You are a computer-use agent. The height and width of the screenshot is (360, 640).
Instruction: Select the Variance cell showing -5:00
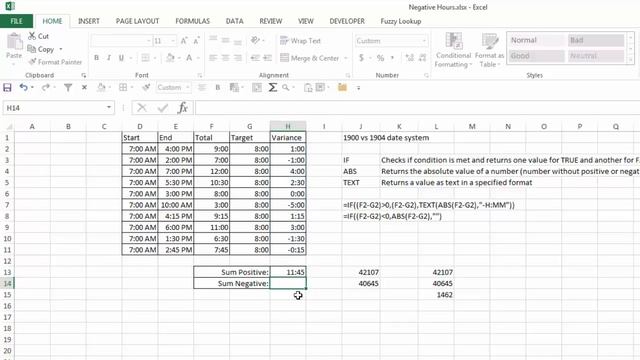coord(288,205)
